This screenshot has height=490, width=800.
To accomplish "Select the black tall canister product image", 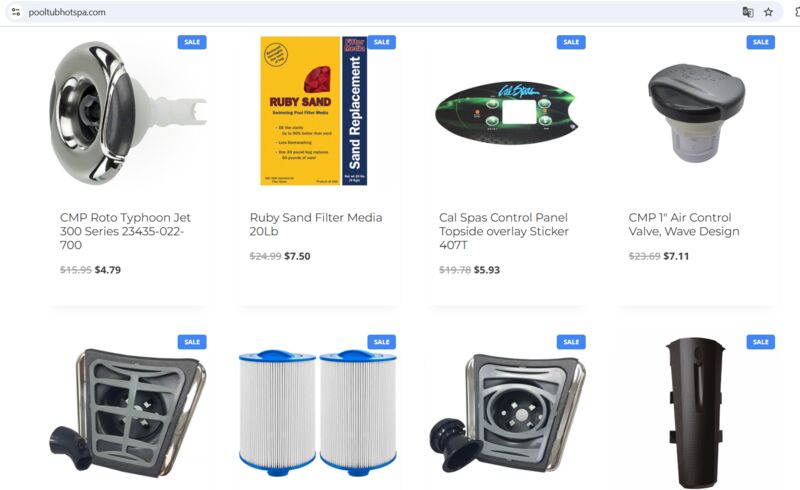I will click(x=695, y=412).
